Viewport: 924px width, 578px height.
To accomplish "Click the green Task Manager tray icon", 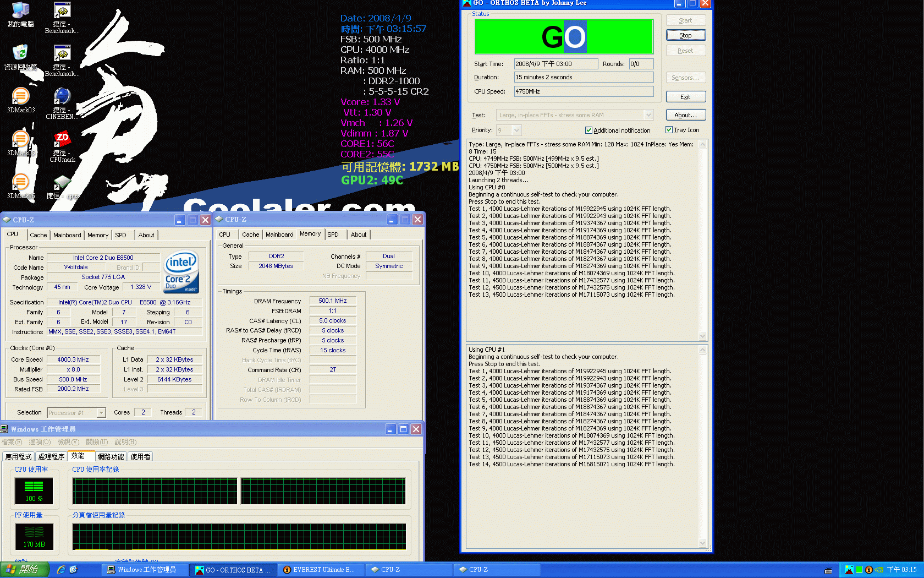I will (x=859, y=570).
